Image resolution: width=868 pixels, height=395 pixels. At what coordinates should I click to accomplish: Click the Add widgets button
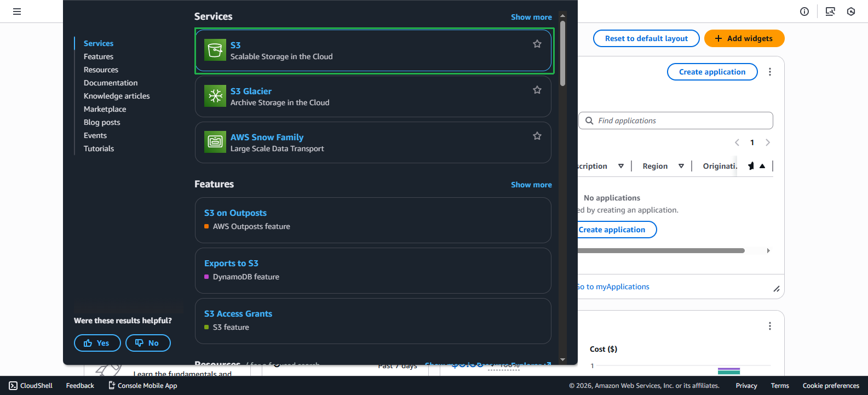(744, 38)
